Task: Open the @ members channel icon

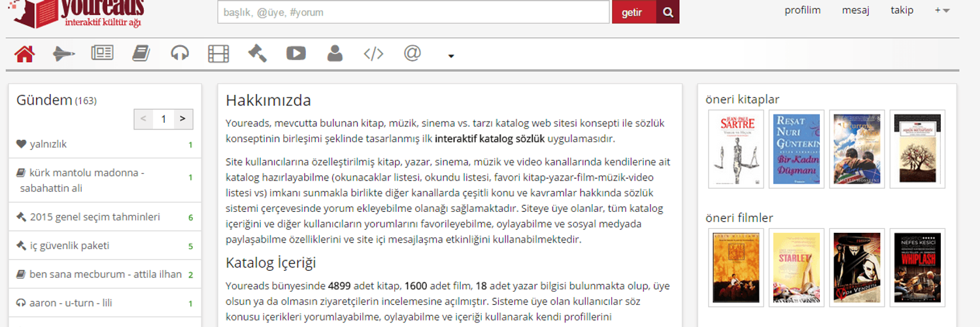Action: click(412, 52)
